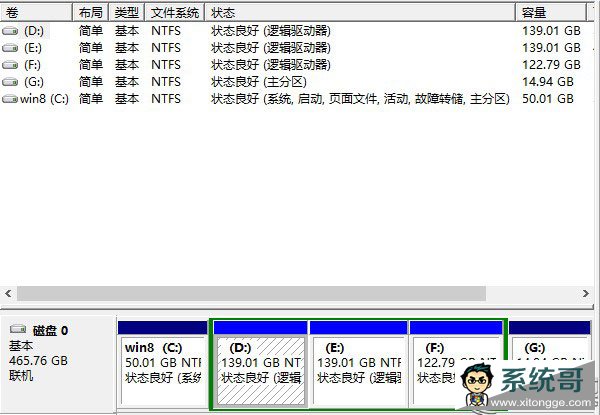The width and height of the screenshot is (600, 415).
Task: Click the disk icon beside 磁盘 0
Action: (x=18, y=330)
